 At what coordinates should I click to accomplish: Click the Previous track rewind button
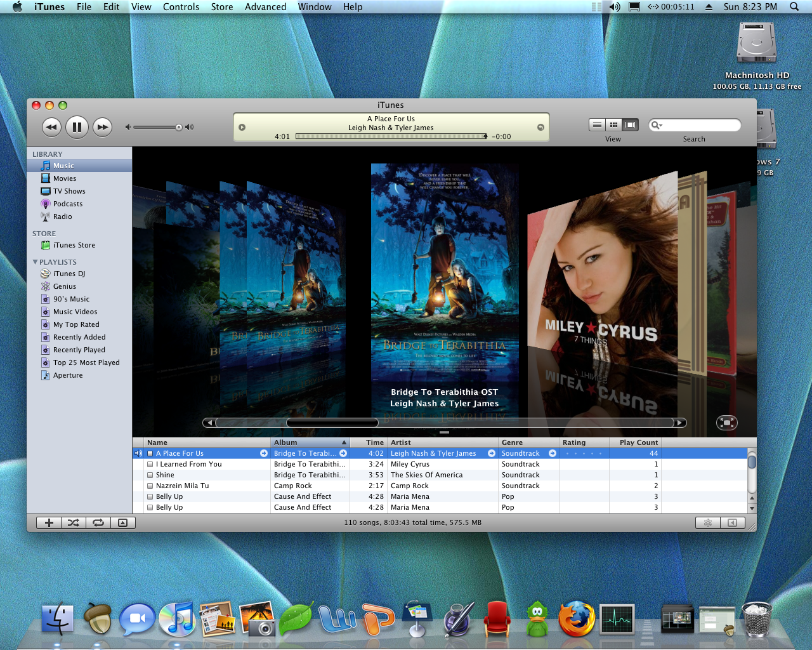(x=51, y=127)
